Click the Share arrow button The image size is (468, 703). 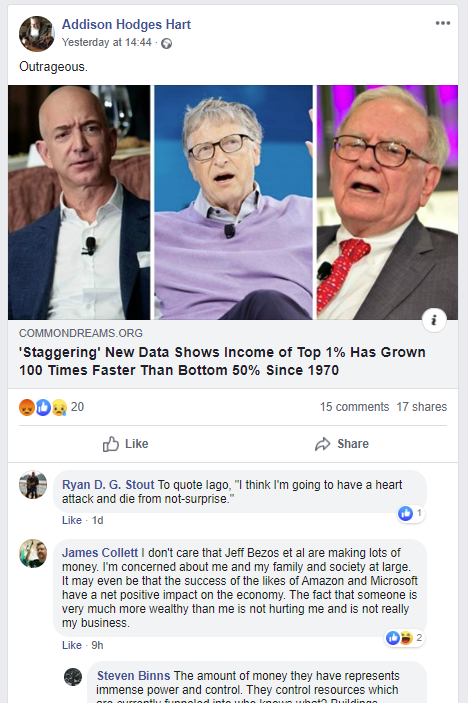pos(342,444)
